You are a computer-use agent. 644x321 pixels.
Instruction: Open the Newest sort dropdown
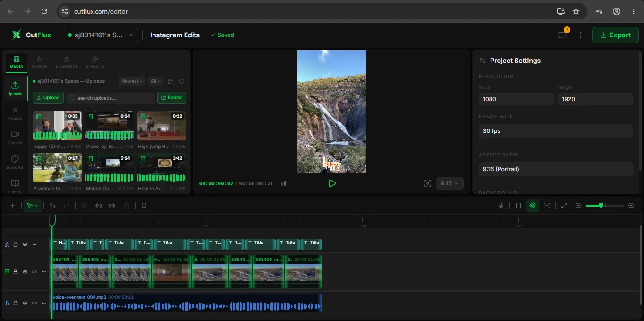coord(132,81)
